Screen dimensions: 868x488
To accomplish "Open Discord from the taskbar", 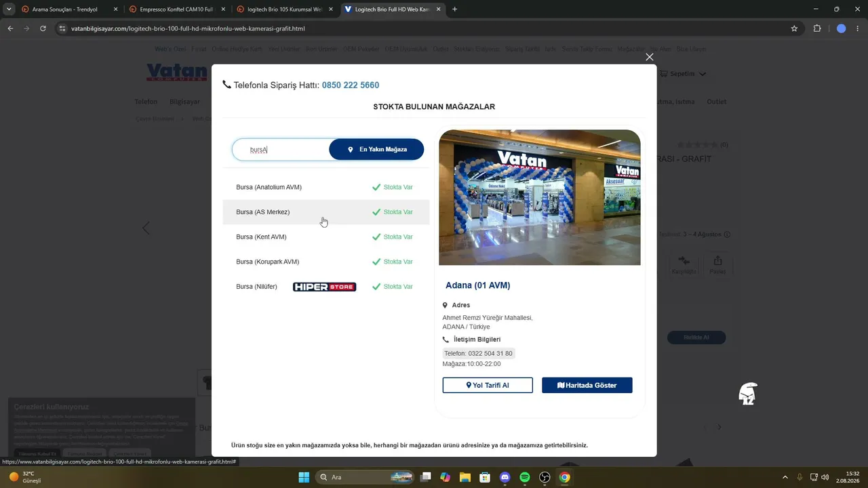I will [505, 477].
